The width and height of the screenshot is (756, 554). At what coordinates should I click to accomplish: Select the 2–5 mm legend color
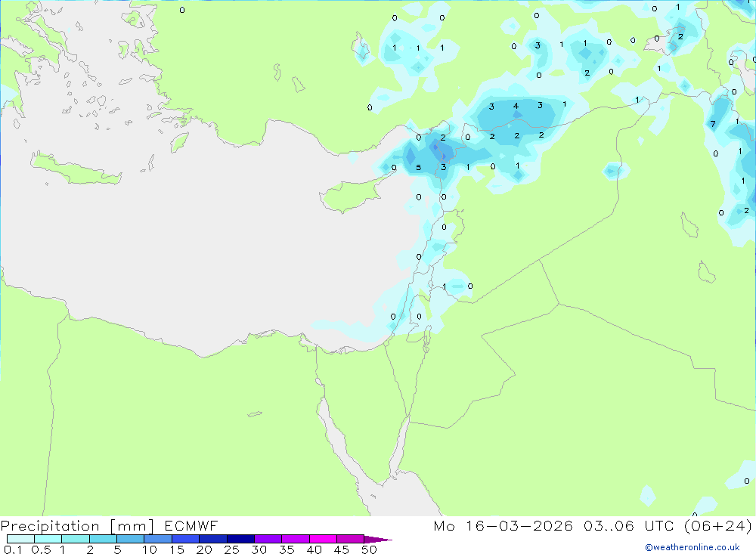click(x=103, y=539)
